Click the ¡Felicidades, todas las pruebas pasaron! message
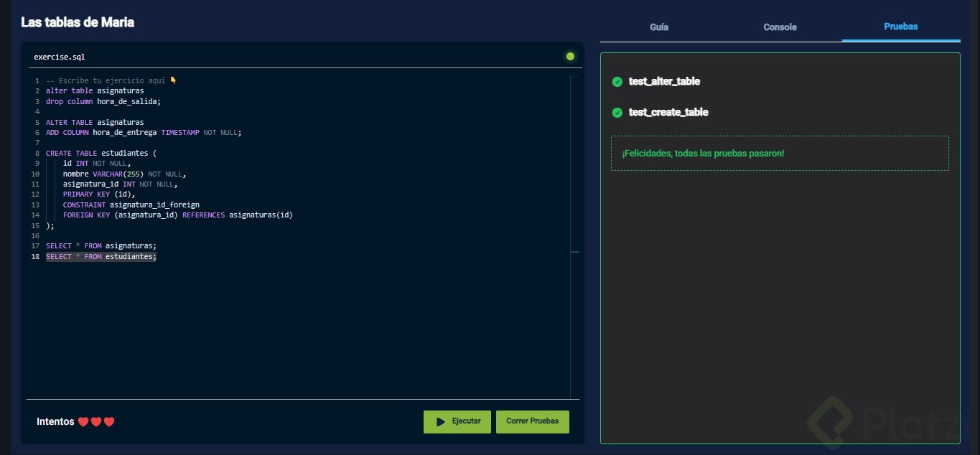The image size is (980, 455). point(703,154)
